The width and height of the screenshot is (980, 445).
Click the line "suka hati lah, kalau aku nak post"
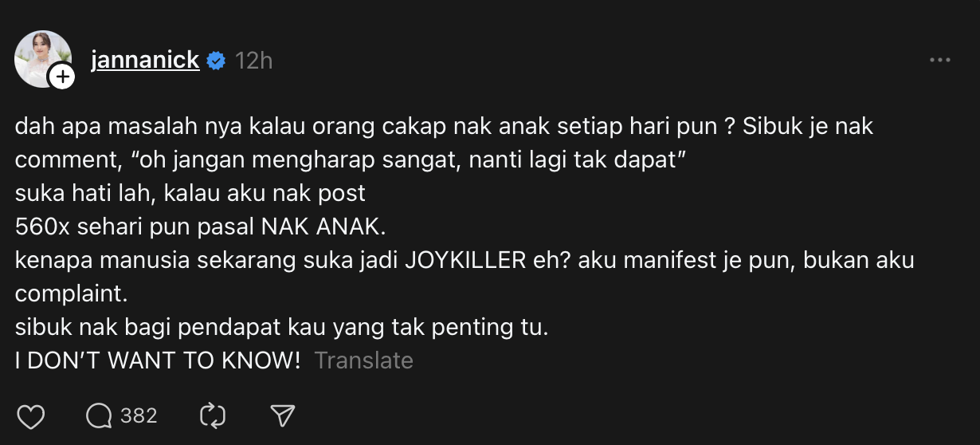pyautogui.click(x=190, y=193)
